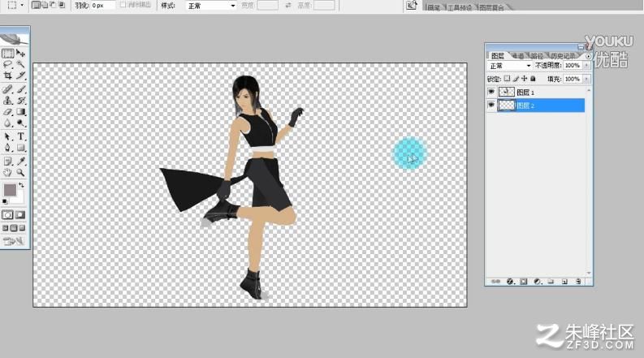Click Jump to ImageReady button
The image size is (644, 358).
tap(14, 241)
